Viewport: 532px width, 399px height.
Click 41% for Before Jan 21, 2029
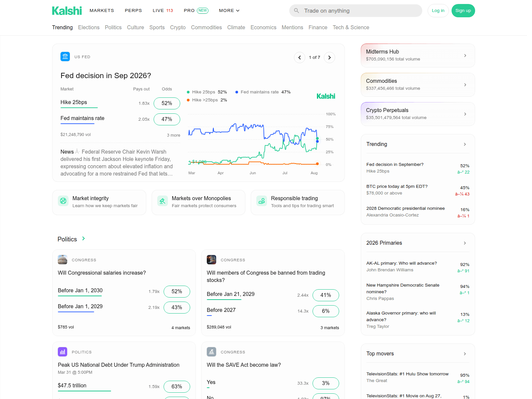tap(326, 295)
